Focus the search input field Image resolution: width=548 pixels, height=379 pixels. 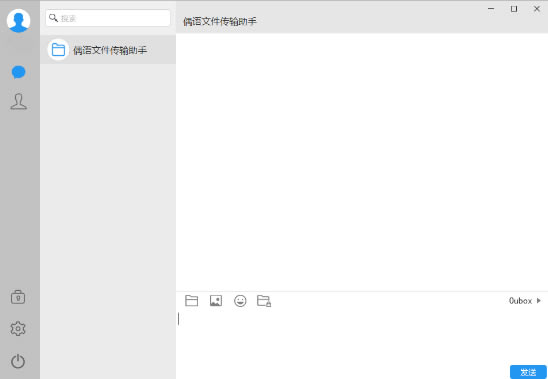click(x=108, y=18)
